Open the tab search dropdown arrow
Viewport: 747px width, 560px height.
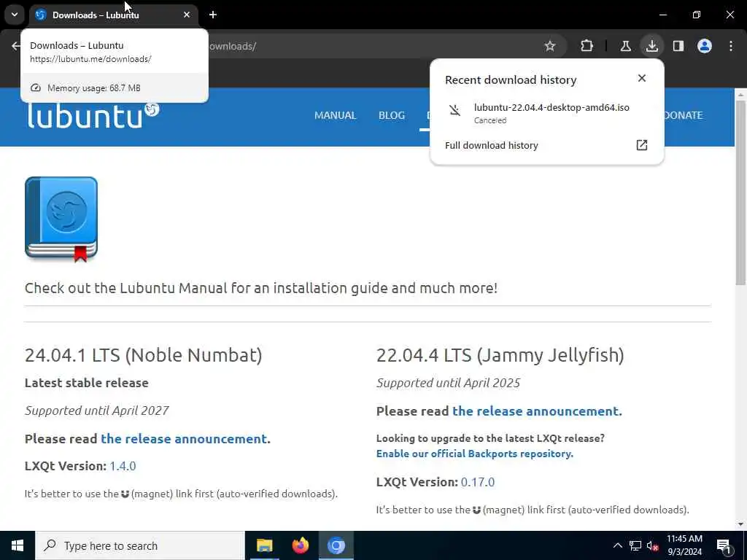click(x=15, y=15)
